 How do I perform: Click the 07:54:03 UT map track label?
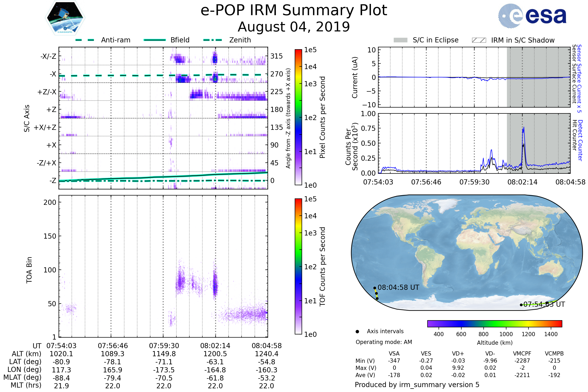coord(544,304)
